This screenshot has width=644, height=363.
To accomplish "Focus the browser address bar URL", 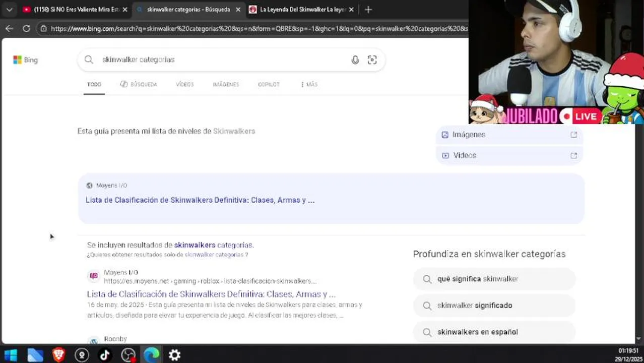I will point(259,29).
